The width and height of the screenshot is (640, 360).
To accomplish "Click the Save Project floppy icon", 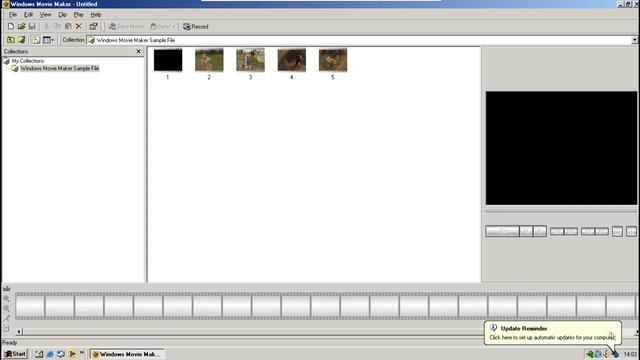I will tap(32, 27).
